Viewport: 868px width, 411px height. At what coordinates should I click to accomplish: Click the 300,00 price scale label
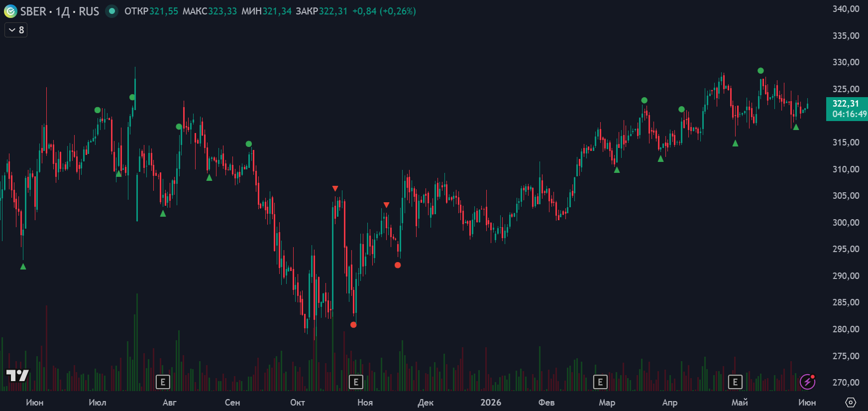tap(846, 223)
